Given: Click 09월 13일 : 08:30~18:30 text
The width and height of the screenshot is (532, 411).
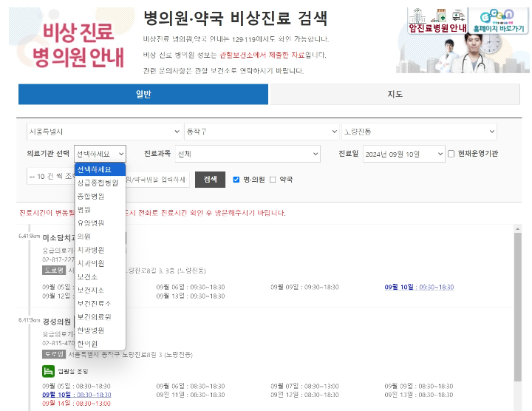Looking at the screenshot, I should pos(419,395).
